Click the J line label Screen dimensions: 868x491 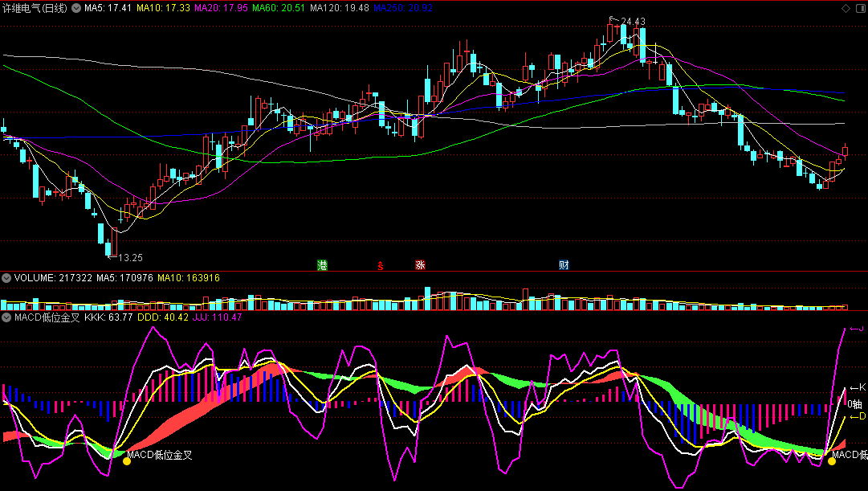coord(857,329)
